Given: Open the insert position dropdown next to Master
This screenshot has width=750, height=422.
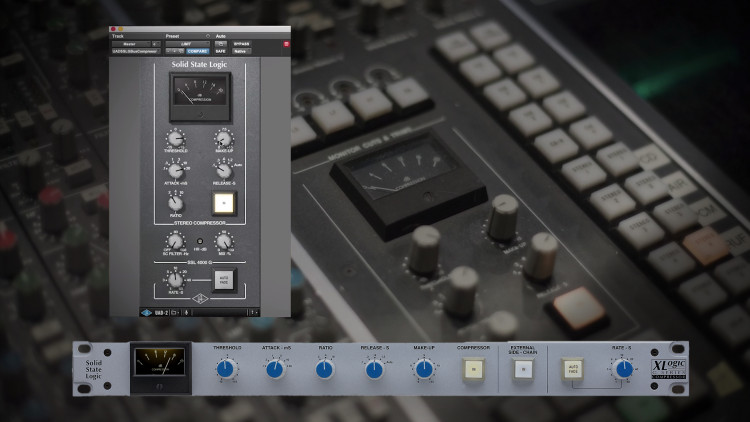Looking at the screenshot, I should [156, 44].
